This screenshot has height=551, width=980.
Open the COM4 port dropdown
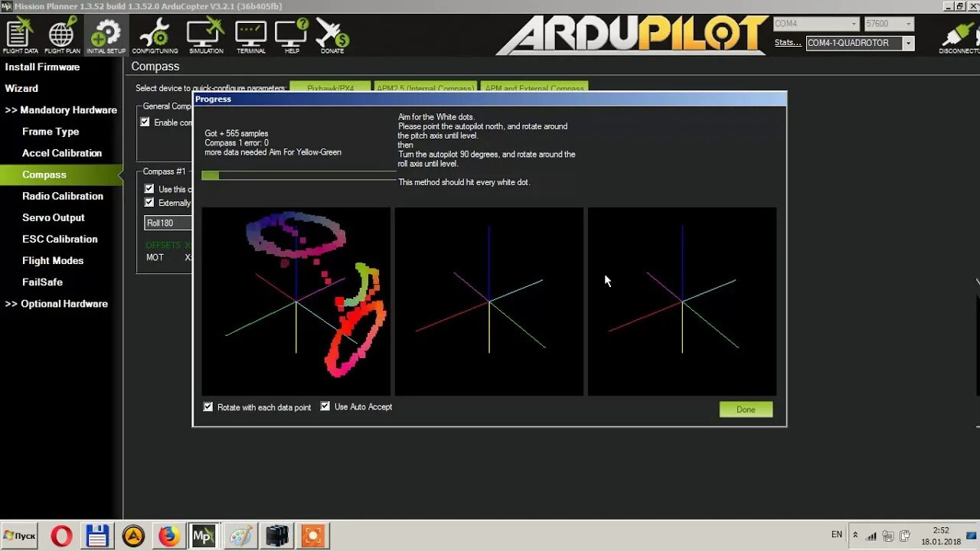(x=815, y=24)
